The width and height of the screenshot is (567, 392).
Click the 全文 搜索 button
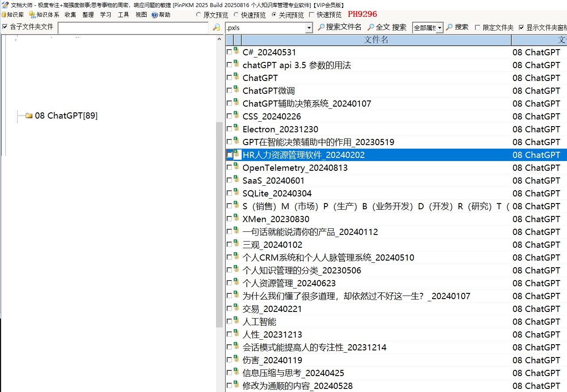click(387, 27)
